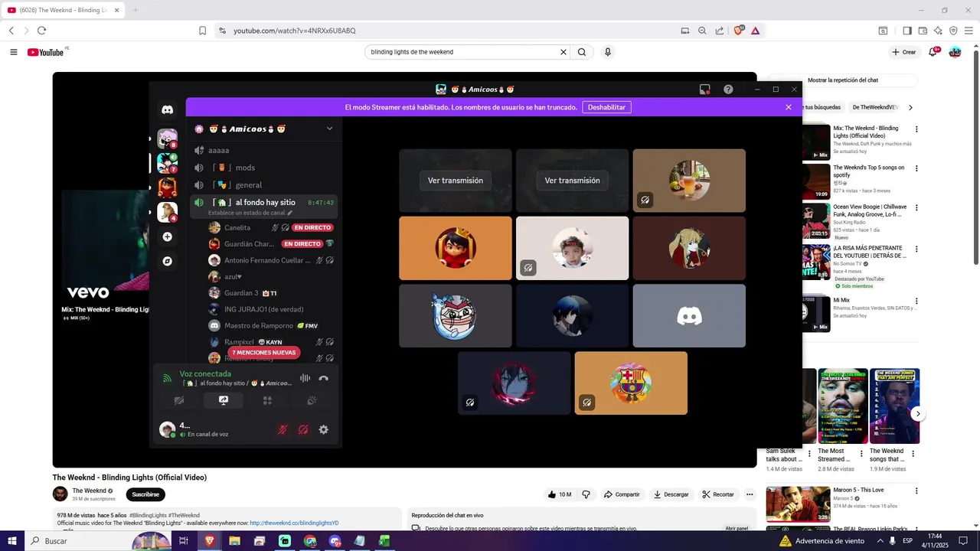The height and width of the screenshot is (551, 980).
Task: Open Brave Leo AI sparkle icon
Action: coord(938,31)
